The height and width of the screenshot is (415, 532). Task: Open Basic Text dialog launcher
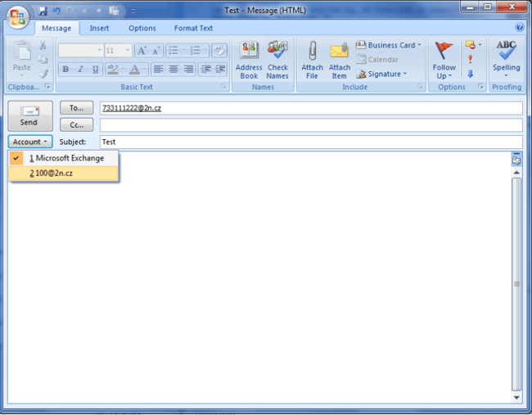(x=223, y=87)
